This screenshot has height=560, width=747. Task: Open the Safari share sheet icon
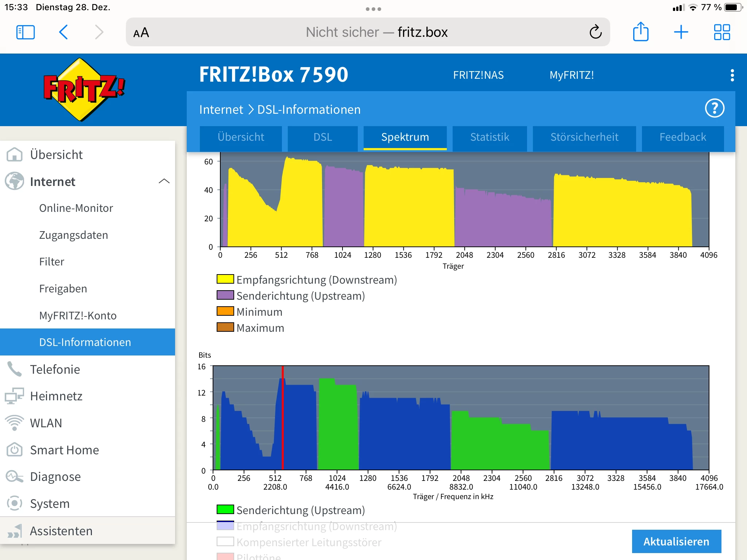click(x=640, y=32)
